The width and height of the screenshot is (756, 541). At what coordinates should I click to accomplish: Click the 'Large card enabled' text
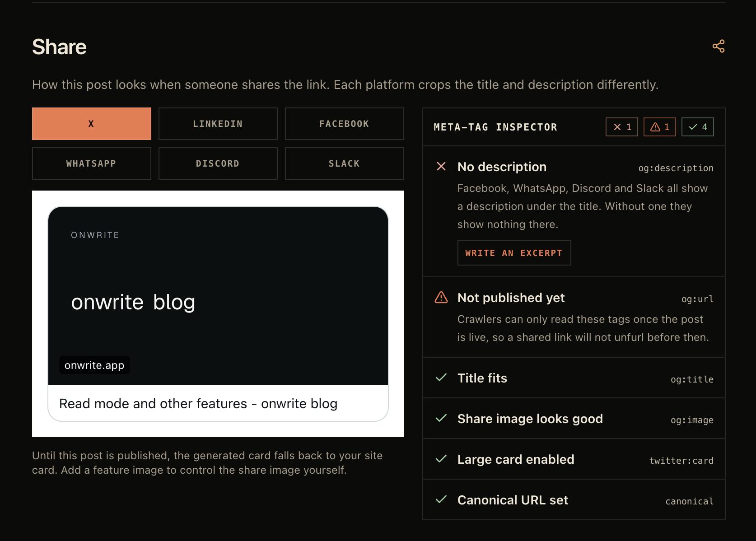(x=516, y=459)
